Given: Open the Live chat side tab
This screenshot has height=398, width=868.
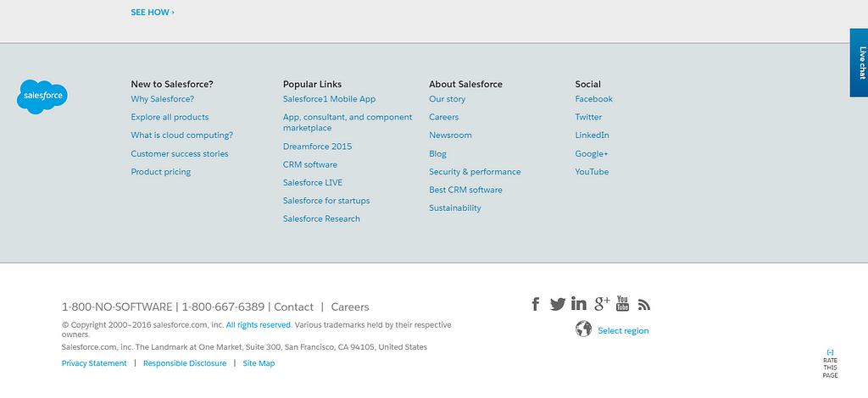Looking at the screenshot, I should (x=859, y=64).
